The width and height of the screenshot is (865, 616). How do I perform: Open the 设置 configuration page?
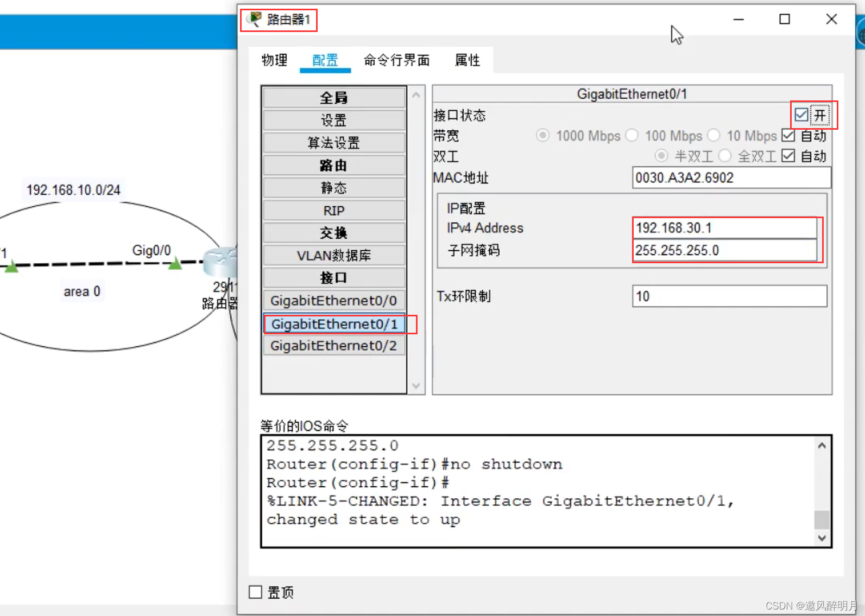334,120
